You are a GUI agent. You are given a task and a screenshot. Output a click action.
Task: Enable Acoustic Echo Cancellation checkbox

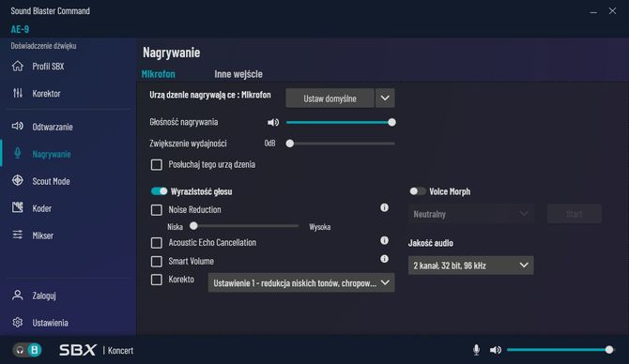[x=157, y=243]
